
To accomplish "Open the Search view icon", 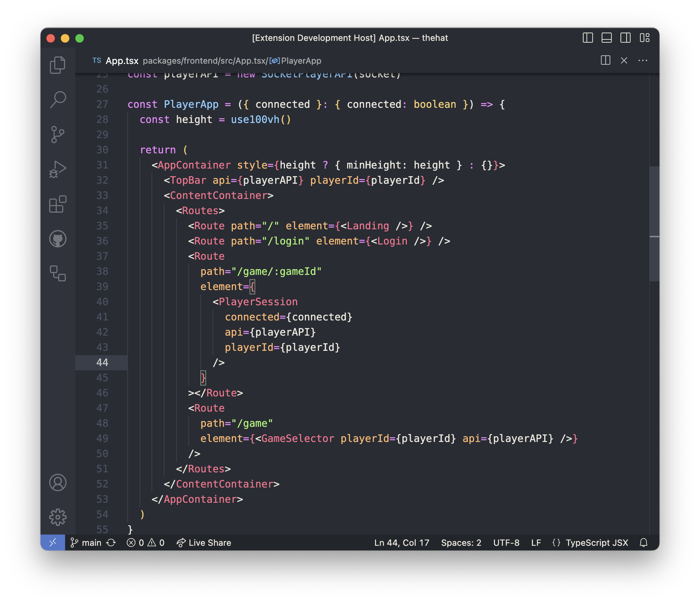I will (x=57, y=99).
